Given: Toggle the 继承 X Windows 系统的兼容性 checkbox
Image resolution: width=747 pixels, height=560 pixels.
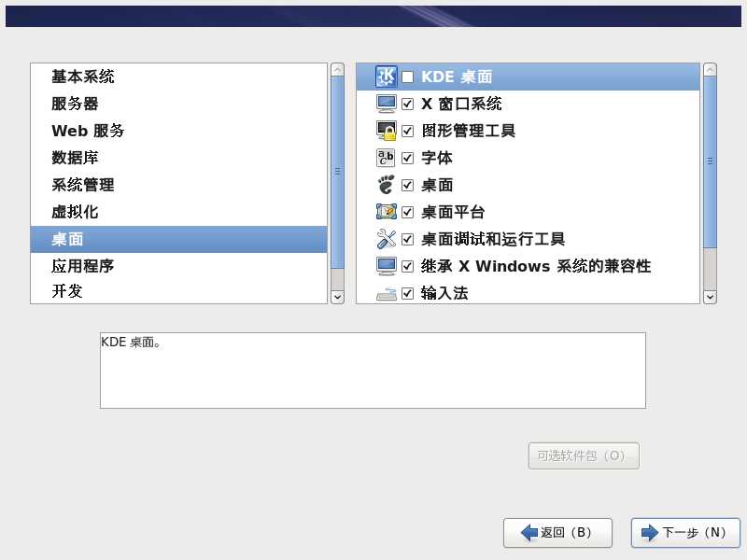Looking at the screenshot, I should [x=408, y=266].
